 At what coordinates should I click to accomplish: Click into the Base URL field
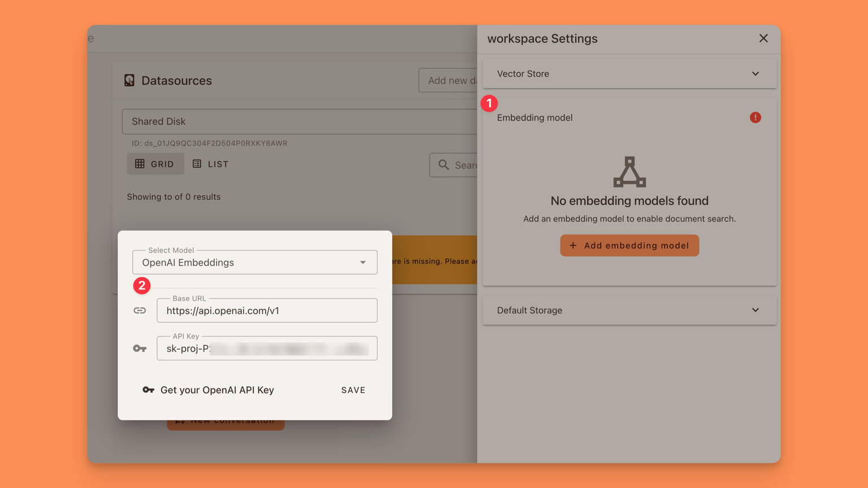267,311
